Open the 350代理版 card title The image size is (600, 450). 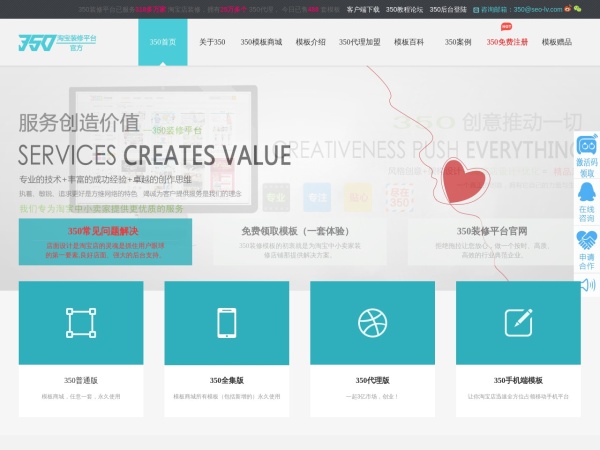372,380
